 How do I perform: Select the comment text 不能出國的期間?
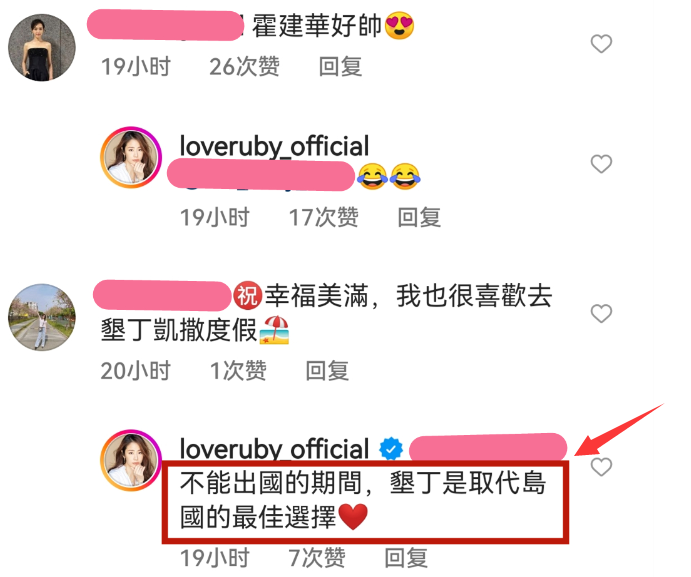coord(271,483)
